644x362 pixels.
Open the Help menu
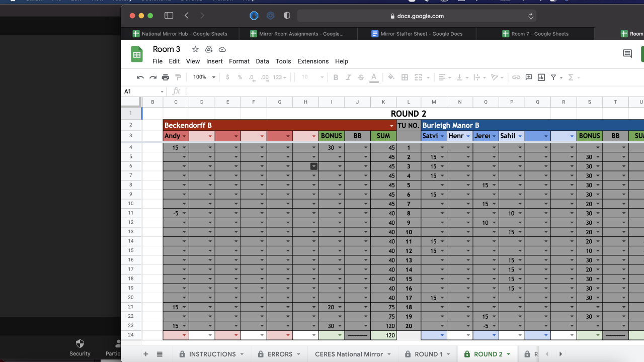[x=342, y=61]
